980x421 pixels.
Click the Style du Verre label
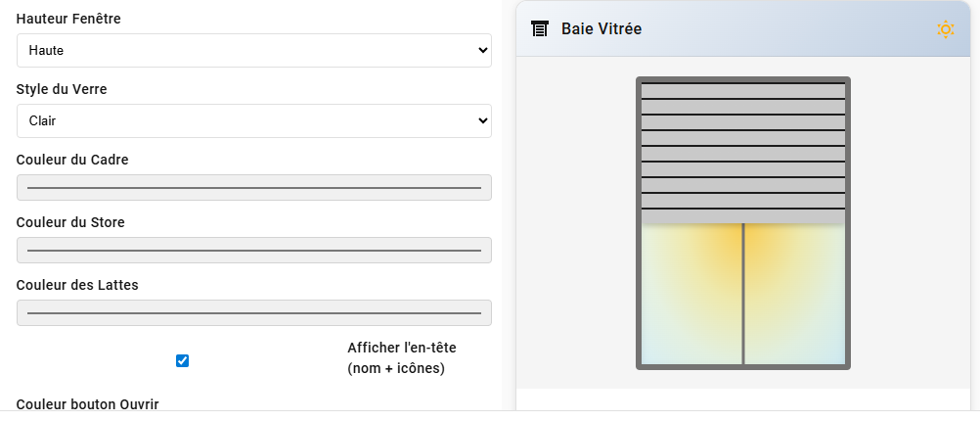(x=62, y=89)
